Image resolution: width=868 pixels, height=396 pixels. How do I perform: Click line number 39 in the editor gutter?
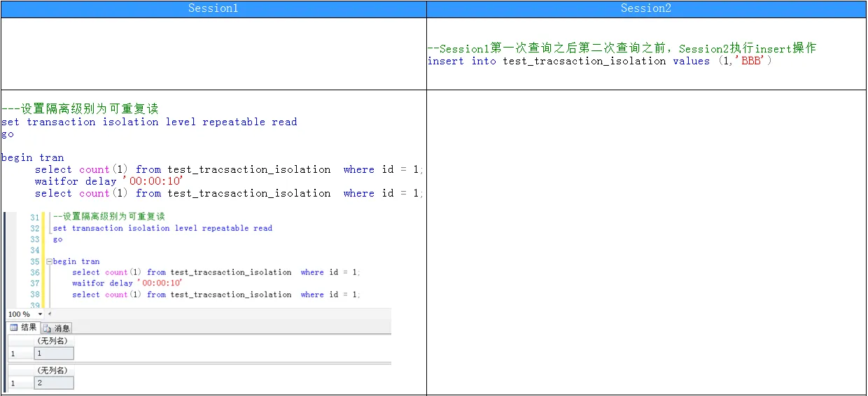click(x=35, y=306)
